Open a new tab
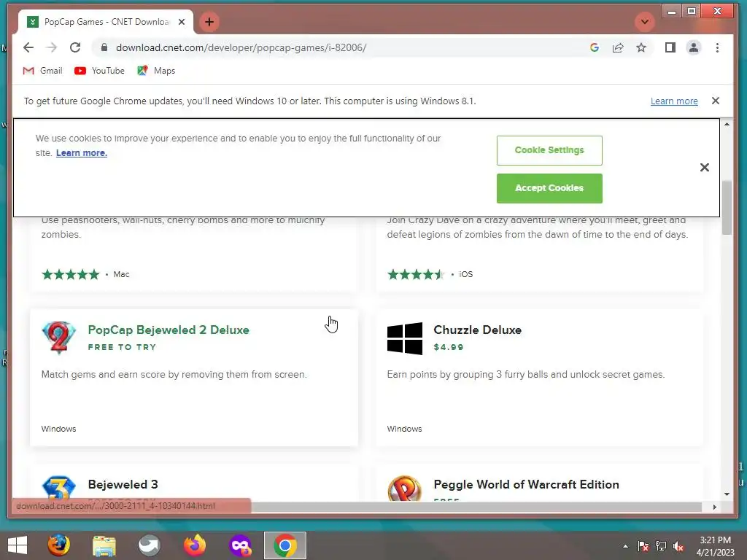The width and height of the screenshot is (747, 560). pyautogui.click(x=209, y=22)
